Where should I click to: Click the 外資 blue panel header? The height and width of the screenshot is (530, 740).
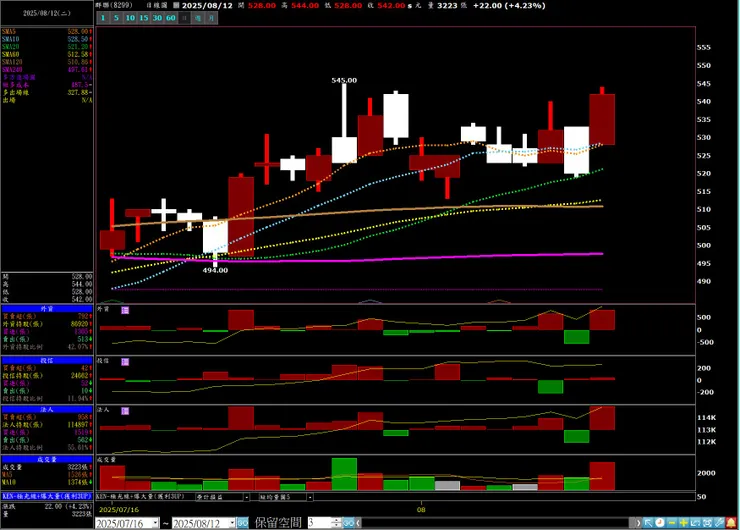(x=47, y=309)
